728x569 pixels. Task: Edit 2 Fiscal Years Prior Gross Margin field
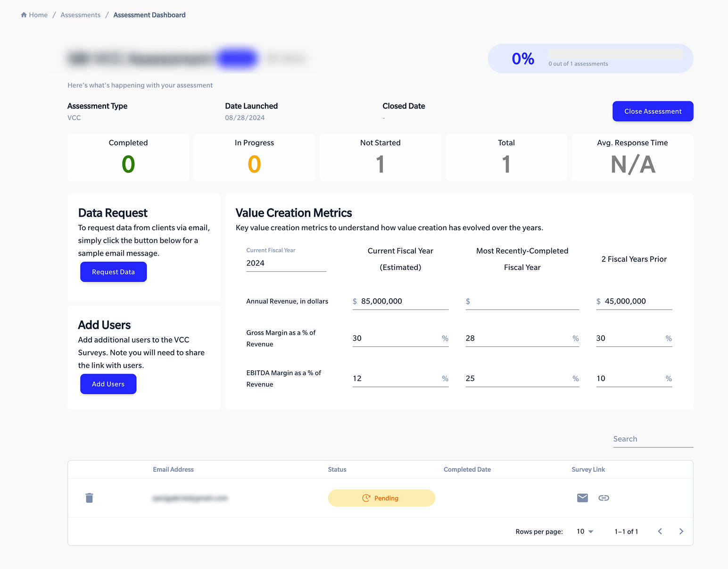tap(634, 338)
